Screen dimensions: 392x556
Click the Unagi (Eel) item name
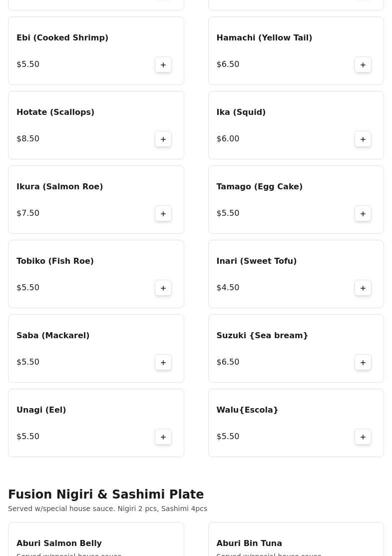[x=41, y=410]
